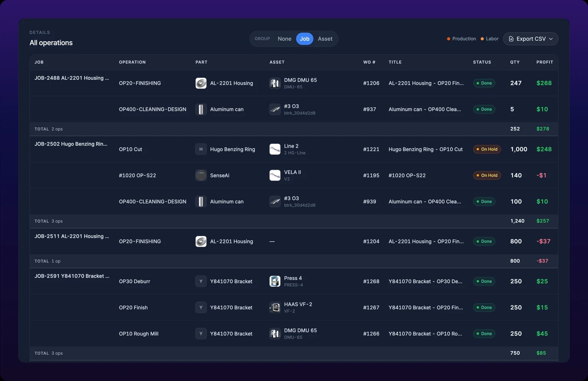Sort by the QTY column header
The height and width of the screenshot is (381, 588).
coord(515,62)
